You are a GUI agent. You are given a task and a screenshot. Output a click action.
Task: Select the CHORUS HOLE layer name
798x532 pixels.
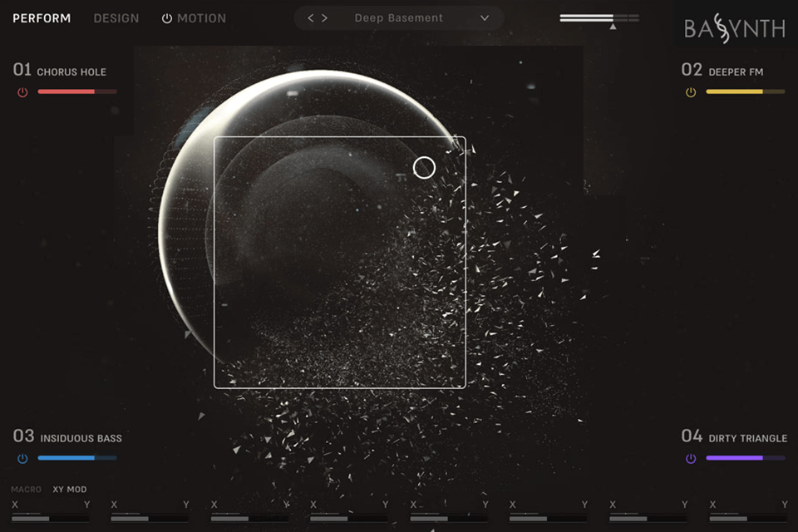pos(71,72)
